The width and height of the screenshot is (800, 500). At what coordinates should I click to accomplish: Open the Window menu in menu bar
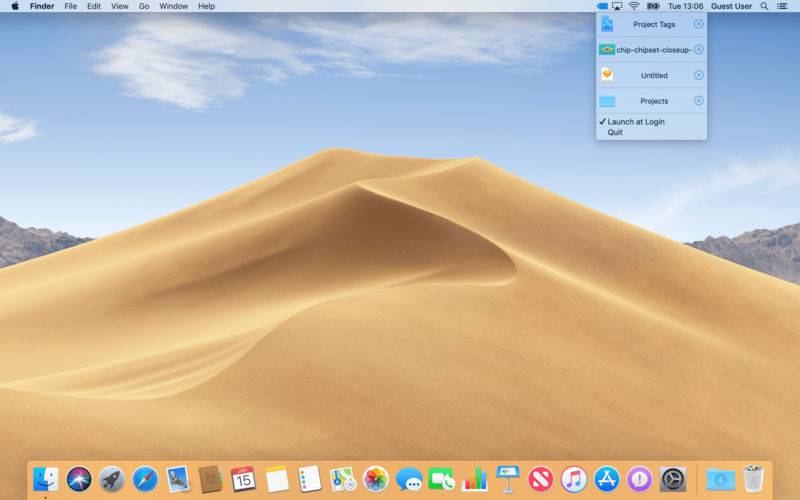[x=173, y=6]
